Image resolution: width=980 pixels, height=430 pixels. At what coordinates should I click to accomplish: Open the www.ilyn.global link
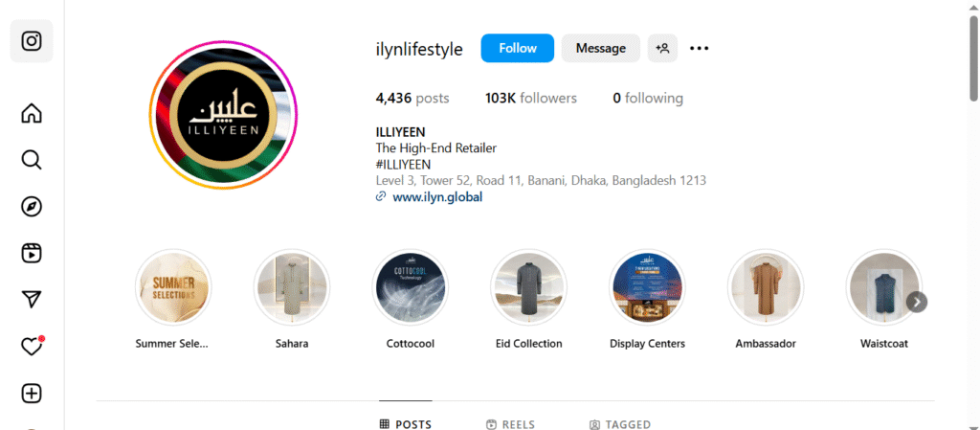tap(436, 197)
